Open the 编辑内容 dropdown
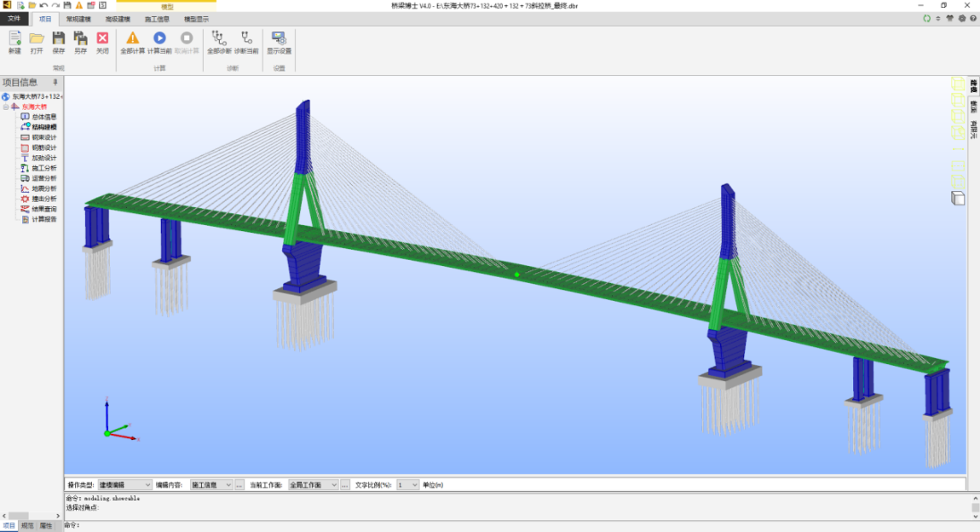Viewport: 980px width, 532px height. [211, 485]
